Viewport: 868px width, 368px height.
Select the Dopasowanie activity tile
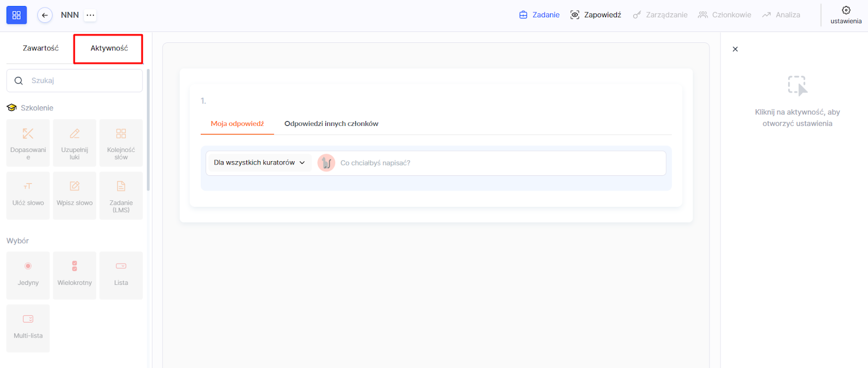(28, 143)
